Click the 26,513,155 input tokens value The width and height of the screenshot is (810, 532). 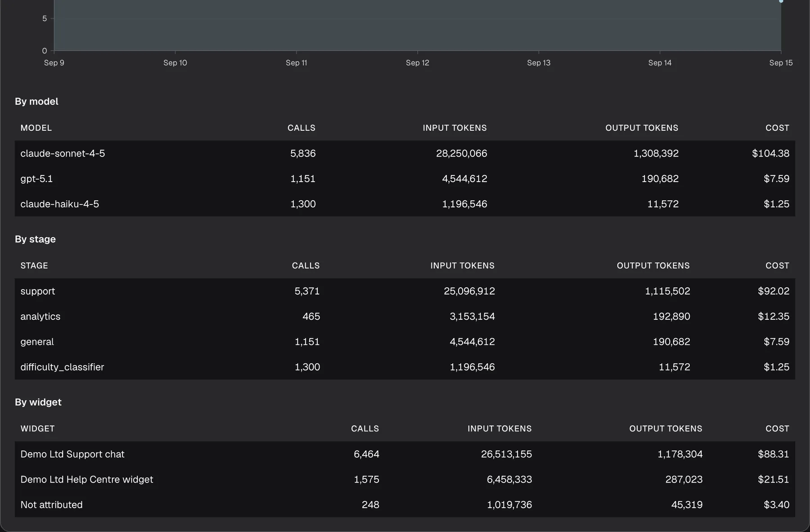pos(506,454)
